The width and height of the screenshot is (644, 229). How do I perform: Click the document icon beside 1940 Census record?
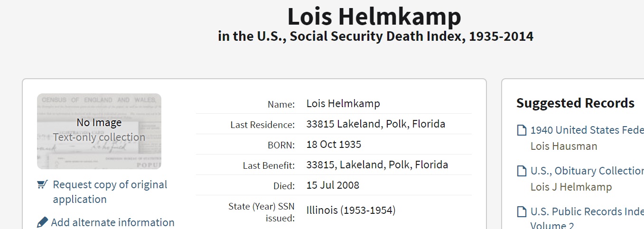(522, 130)
